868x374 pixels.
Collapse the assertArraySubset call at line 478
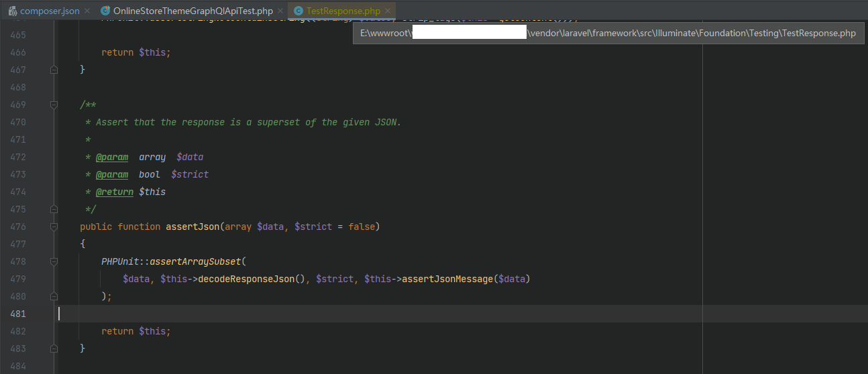click(54, 262)
